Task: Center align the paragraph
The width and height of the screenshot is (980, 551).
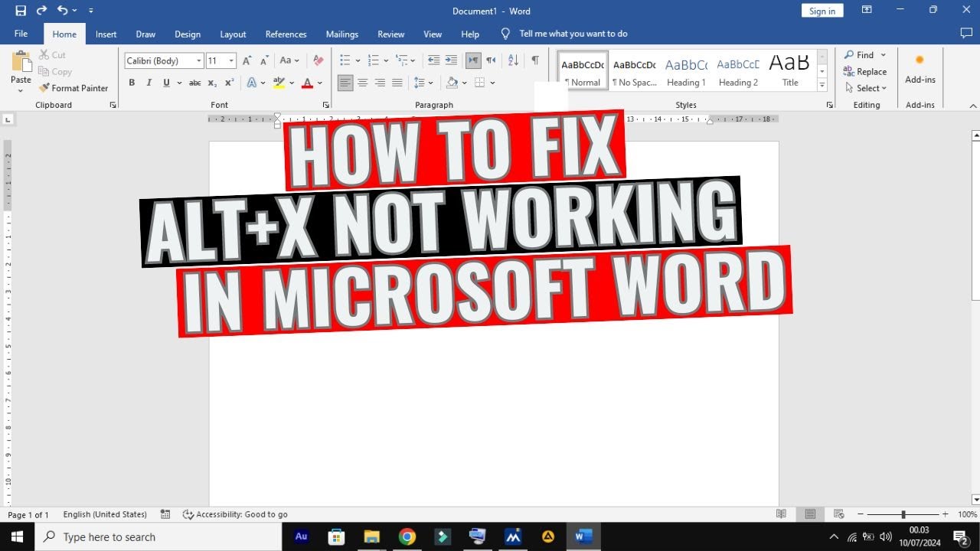Action: pyautogui.click(x=363, y=83)
